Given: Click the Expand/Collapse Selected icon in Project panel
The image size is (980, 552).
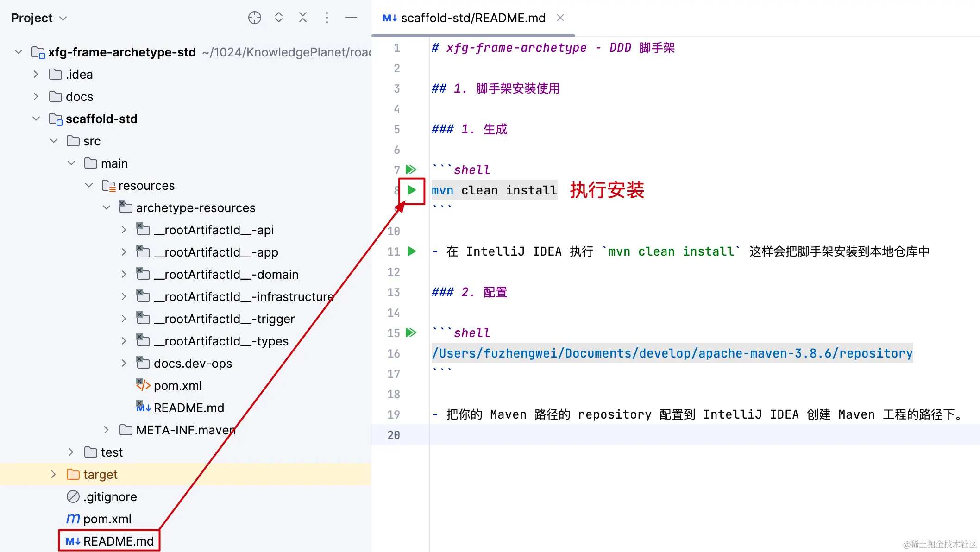Looking at the screenshot, I should click(279, 18).
